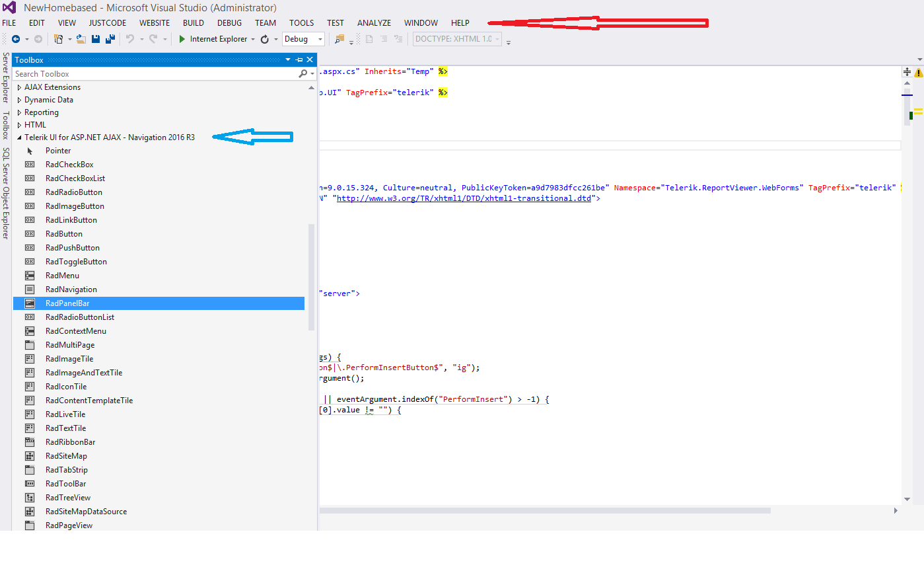
Task: Open the Refresh browser dropdown arrow
Action: pyautogui.click(x=276, y=39)
